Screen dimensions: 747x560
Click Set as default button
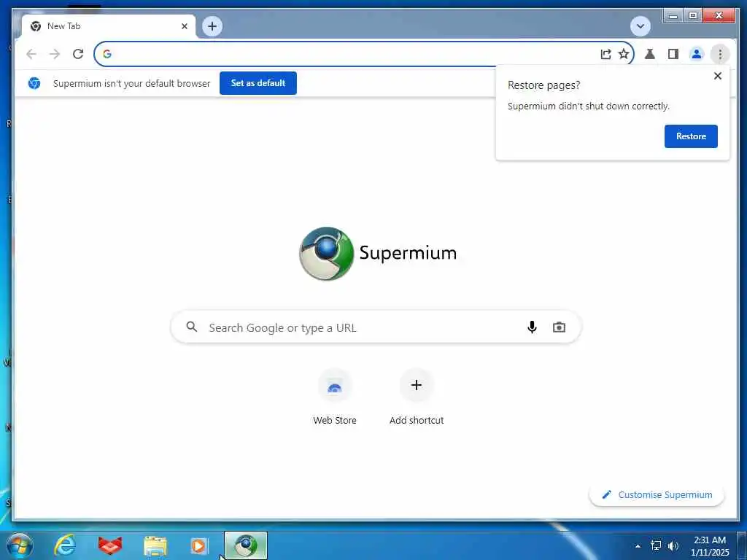coord(258,83)
